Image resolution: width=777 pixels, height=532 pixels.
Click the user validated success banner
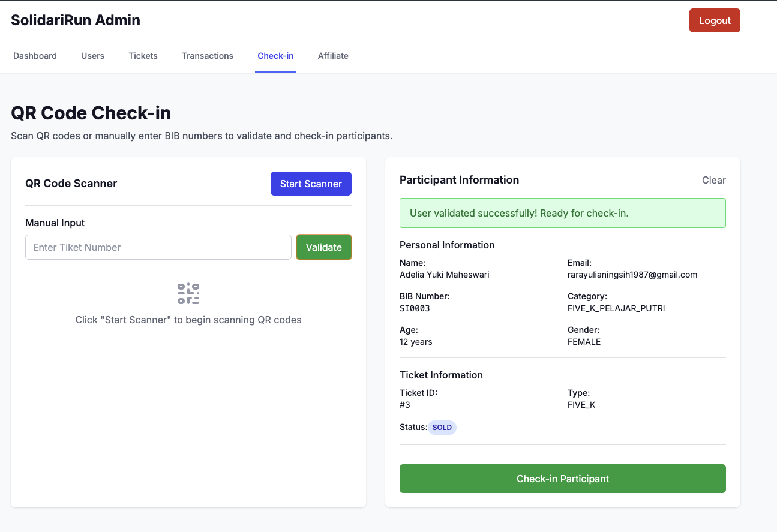[562, 213]
